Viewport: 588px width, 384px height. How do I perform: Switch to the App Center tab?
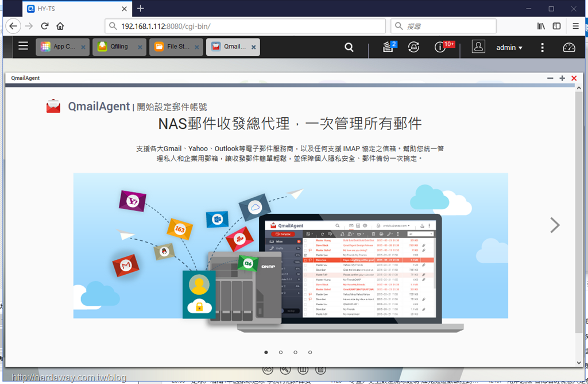(x=62, y=47)
